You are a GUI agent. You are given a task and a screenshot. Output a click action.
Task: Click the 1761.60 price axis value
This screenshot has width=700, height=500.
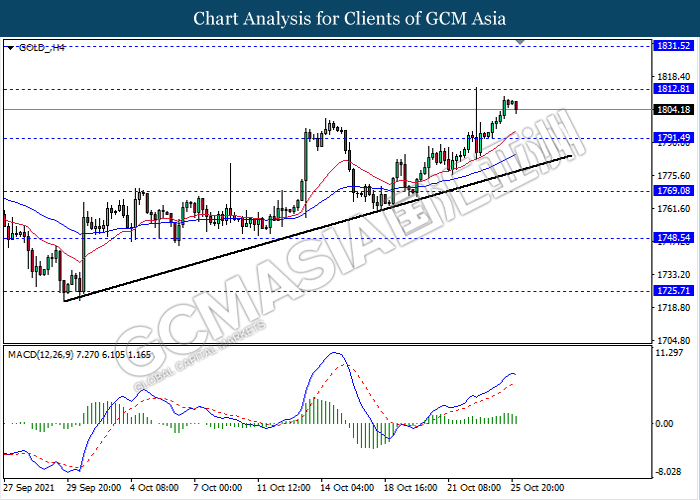pos(673,208)
